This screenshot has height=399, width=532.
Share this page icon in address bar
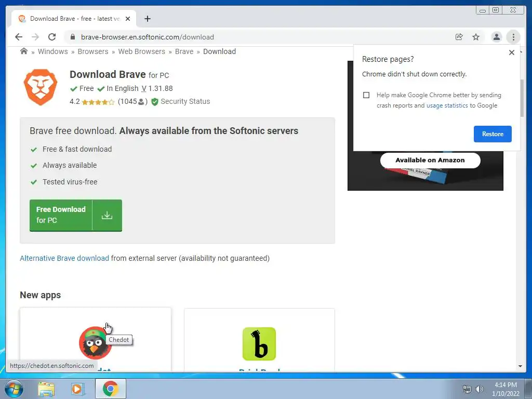459,37
